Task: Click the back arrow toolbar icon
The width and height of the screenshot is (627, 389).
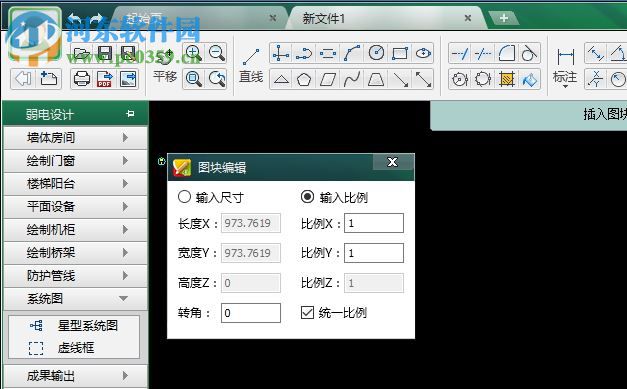Action: [23, 78]
